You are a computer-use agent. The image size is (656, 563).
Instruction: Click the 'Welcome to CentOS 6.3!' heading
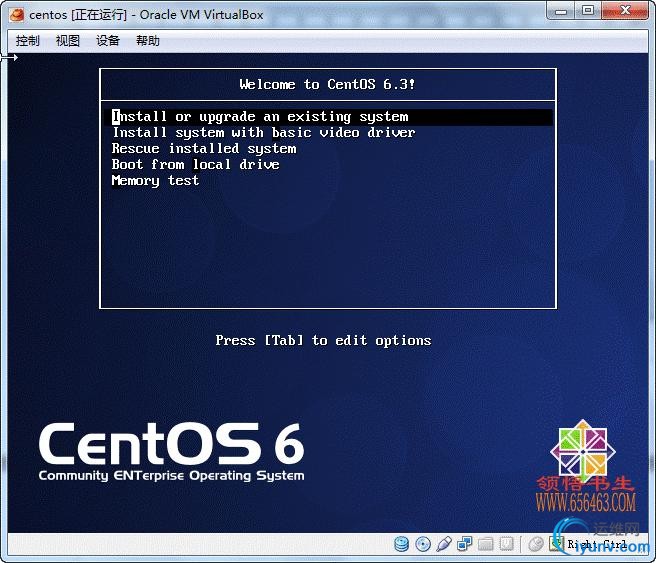(x=328, y=84)
